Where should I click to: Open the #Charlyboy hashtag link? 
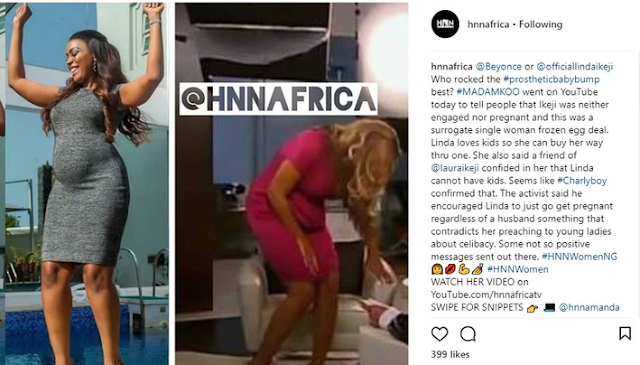pyautogui.click(x=582, y=180)
